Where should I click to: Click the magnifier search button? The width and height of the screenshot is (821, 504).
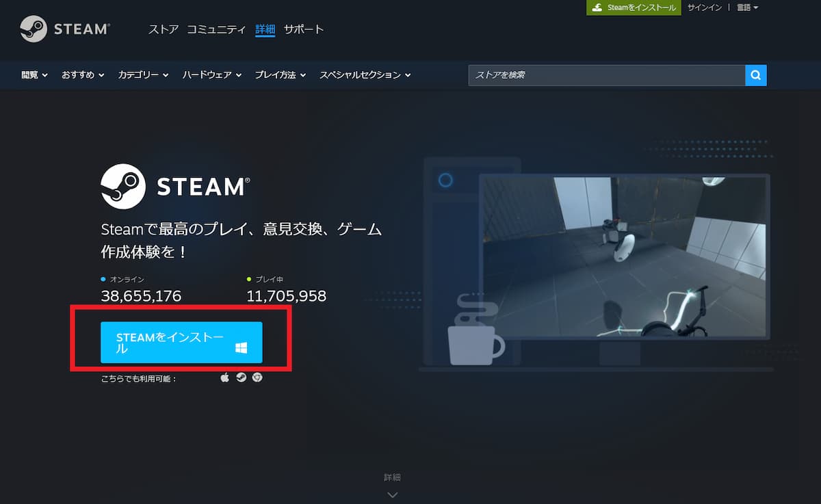(x=756, y=75)
